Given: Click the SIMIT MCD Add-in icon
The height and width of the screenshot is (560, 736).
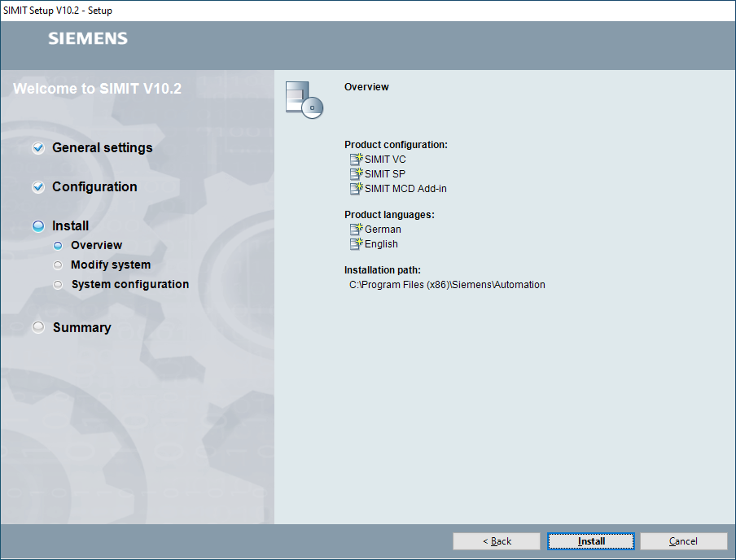Looking at the screenshot, I should (356, 188).
